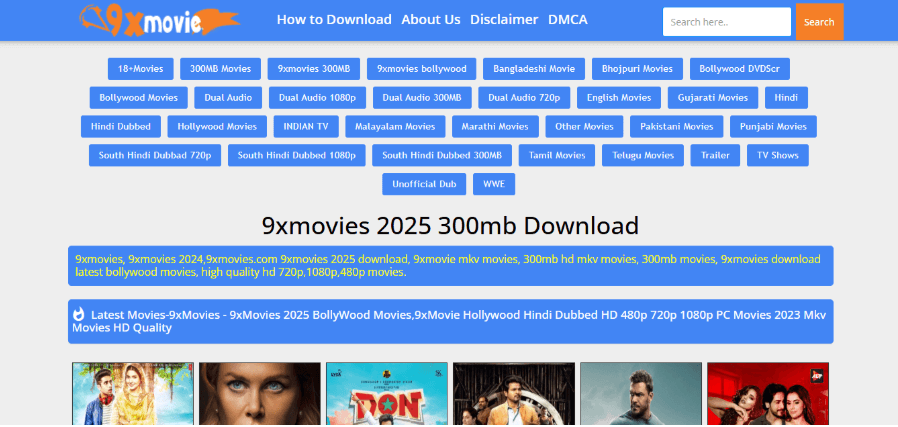Open Bollywood DVDScr category
898x427 pixels.
tap(739, 69)
